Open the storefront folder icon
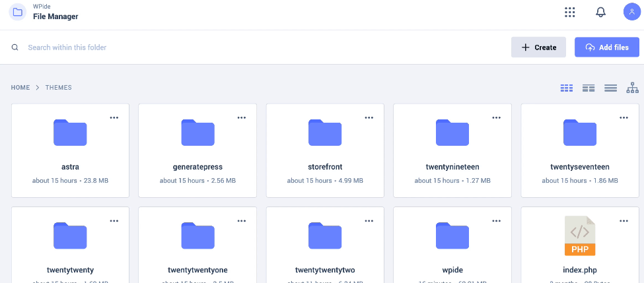 pos(325,133)
